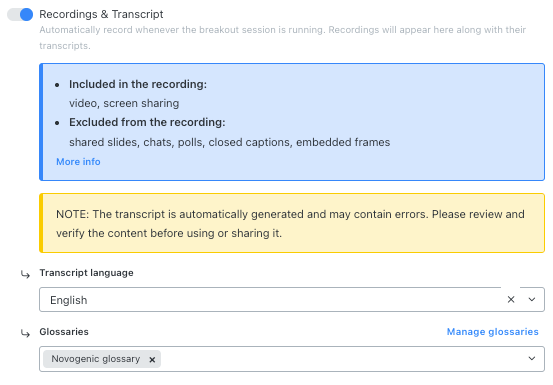Image resolution: width=553 pixels, height=385 pixels.
Task: Click the 'shared slides, chats, polls' line
Action: [230, 142]
